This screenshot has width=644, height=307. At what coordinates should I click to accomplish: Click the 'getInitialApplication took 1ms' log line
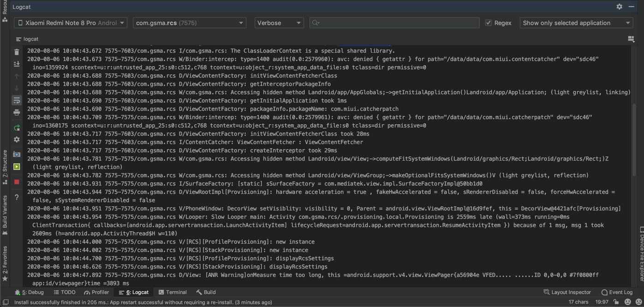(x=187, y=101)
